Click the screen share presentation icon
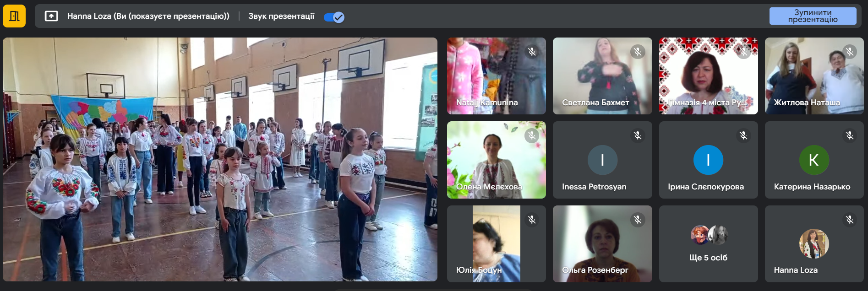This screenshot has width=868, height=291. pyautogui.click(x=51, y=16)
